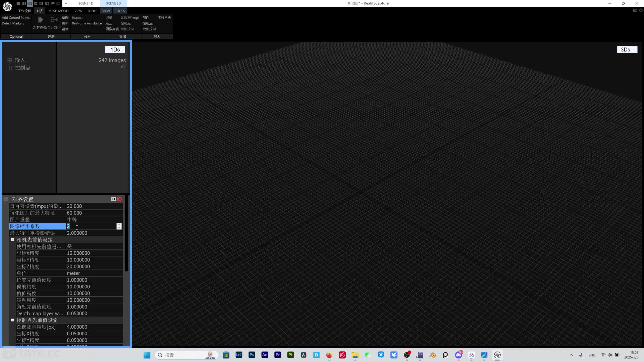Click the taskbar search box
644x362 pixels.
click(x=186, y=355)
